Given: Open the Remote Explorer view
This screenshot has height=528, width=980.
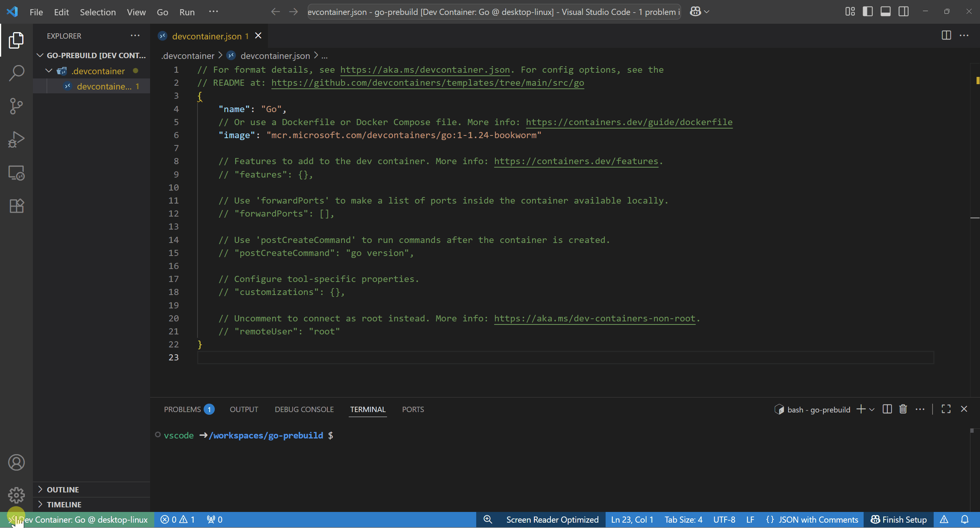Looking at the screenshot, I should coord(16,173).
